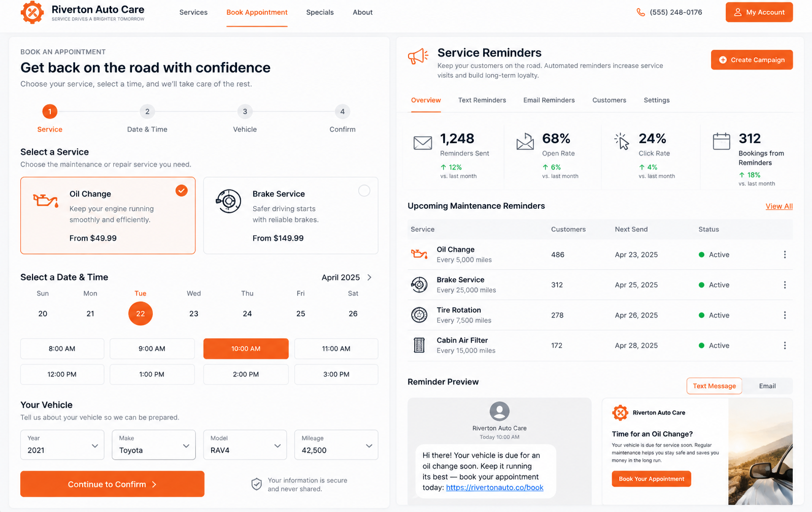812x512 pixels.
Task: Open the options menu for Brake Service reminder row
Action: pyautogui.click(x=785, y=285)
